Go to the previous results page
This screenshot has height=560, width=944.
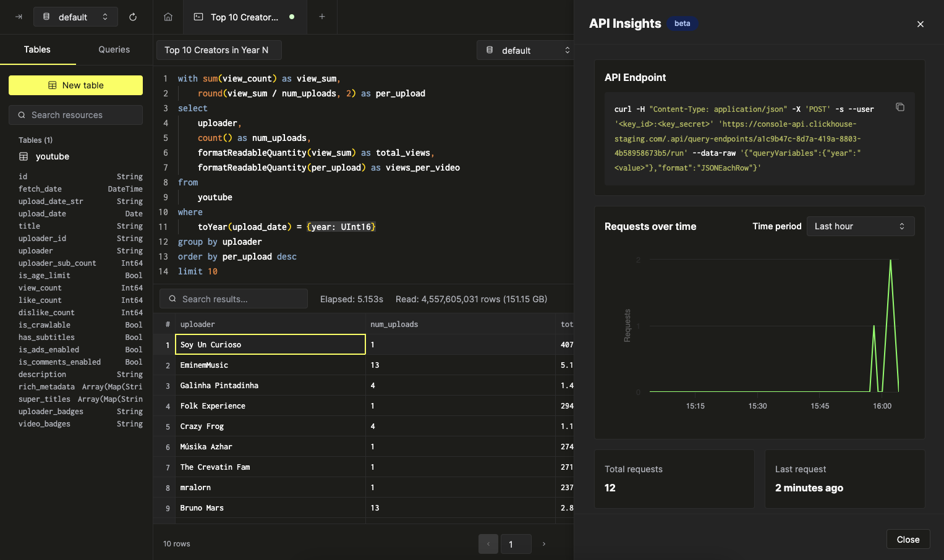pos(488,544)
